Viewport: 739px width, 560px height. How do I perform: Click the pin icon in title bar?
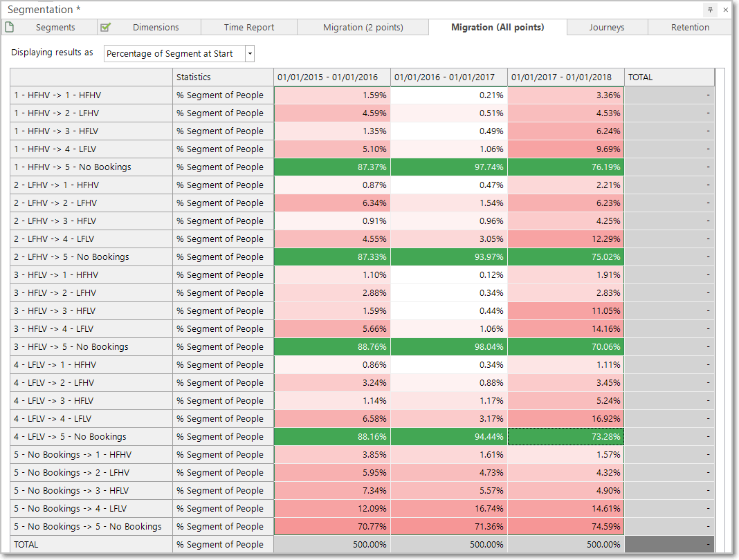(x=710, y=10)
